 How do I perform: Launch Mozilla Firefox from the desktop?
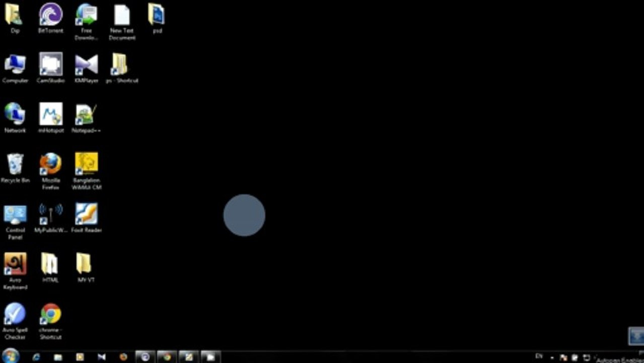pos(50,172)
